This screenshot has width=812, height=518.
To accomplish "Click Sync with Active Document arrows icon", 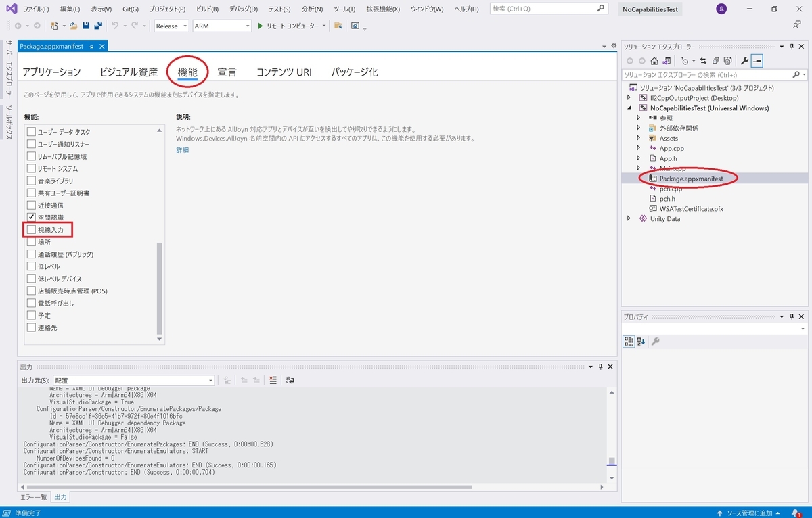I will [x=703, y=61].
